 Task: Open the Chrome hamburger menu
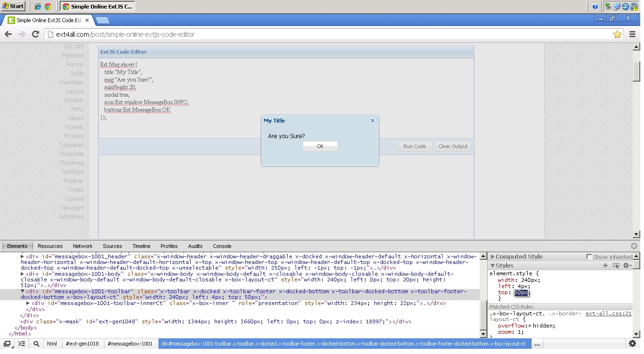click(633, 34)
